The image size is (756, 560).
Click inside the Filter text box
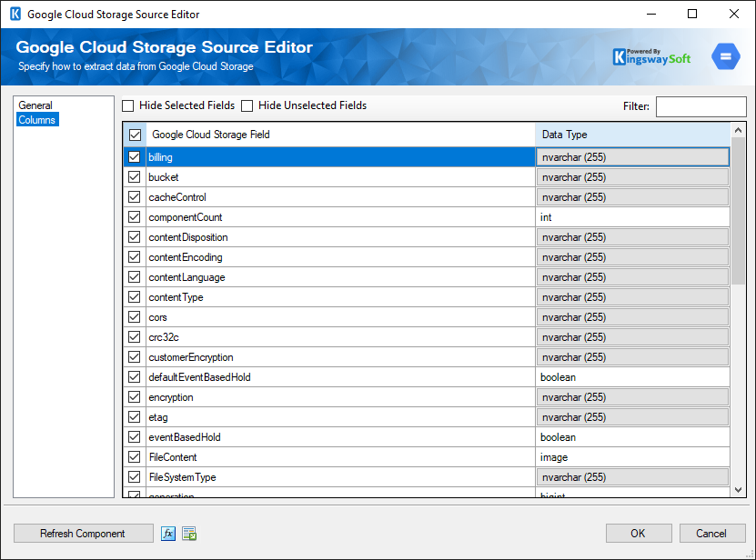pyautogui.click(x=701, y=106)
